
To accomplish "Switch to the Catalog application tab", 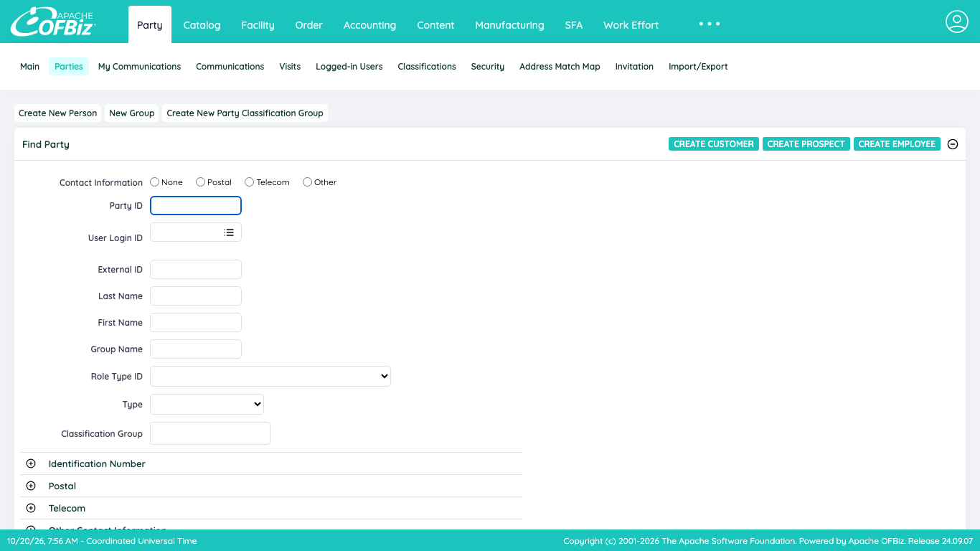I will [202, 25].
